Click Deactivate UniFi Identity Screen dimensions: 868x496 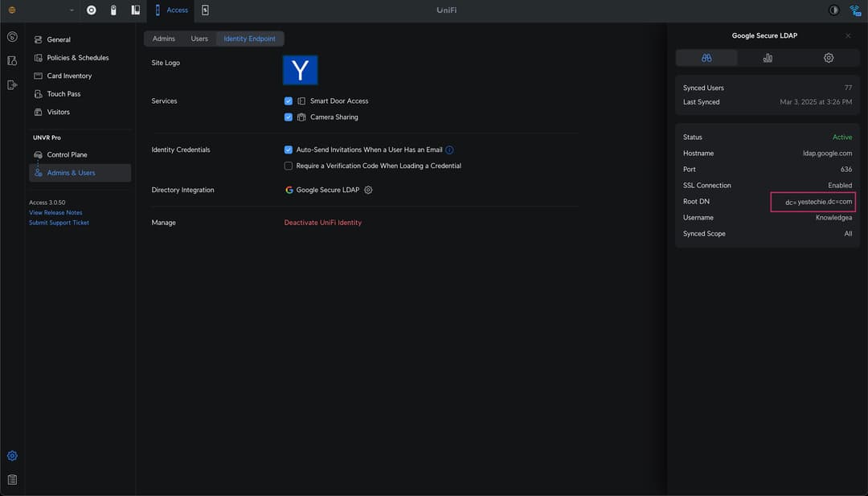[x=323, y=223]
